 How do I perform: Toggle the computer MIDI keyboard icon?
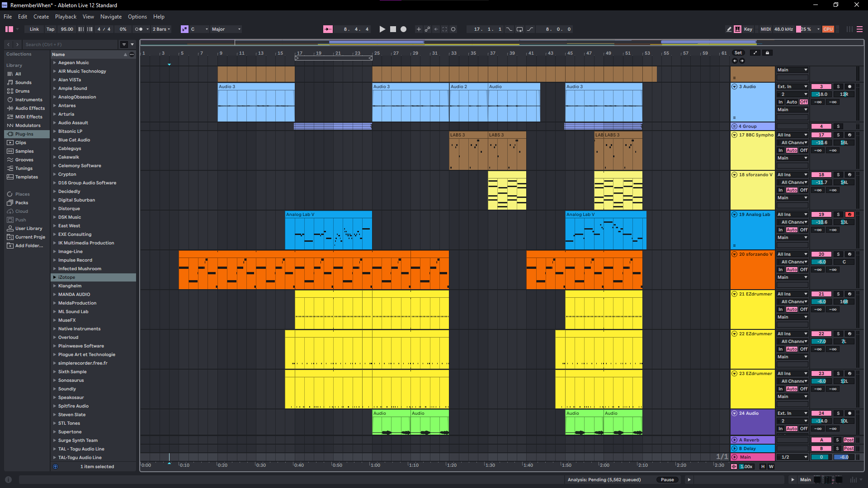(737, 29)
